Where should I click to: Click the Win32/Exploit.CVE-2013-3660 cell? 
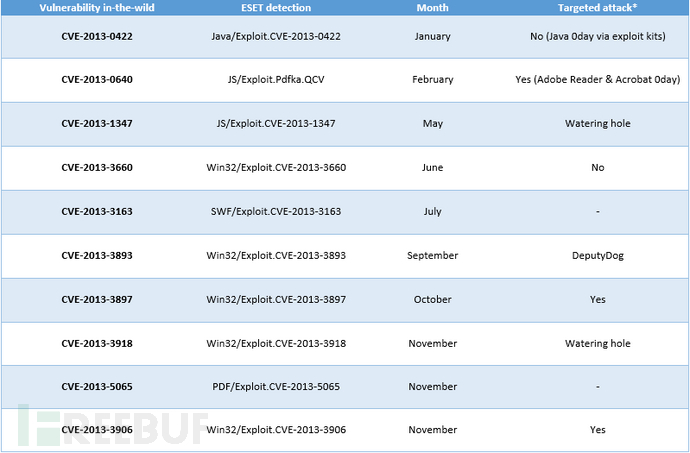pyautogui.click(x=276, y=167)
